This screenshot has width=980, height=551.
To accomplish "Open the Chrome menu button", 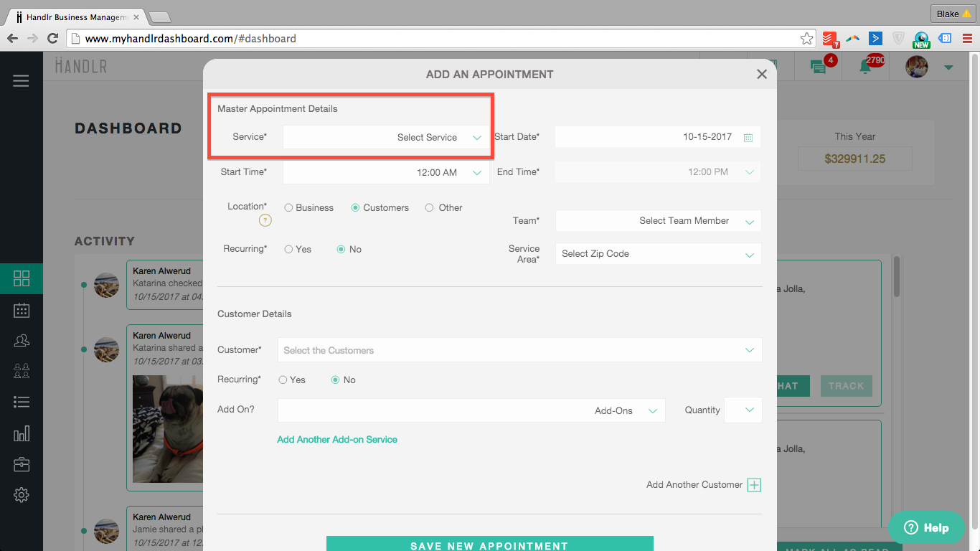I will (x=967, y=39).
